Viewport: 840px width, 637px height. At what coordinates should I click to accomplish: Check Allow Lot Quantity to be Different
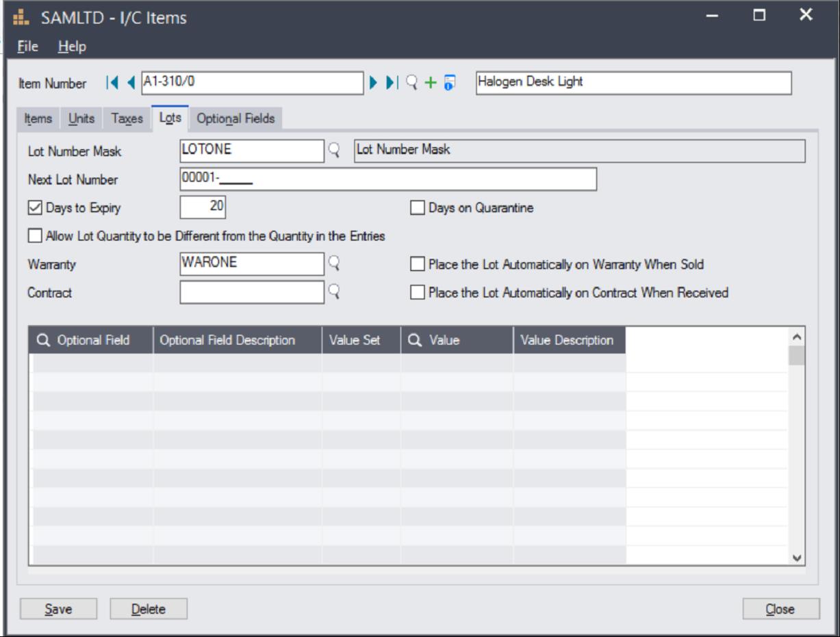[x=34, y=236]
